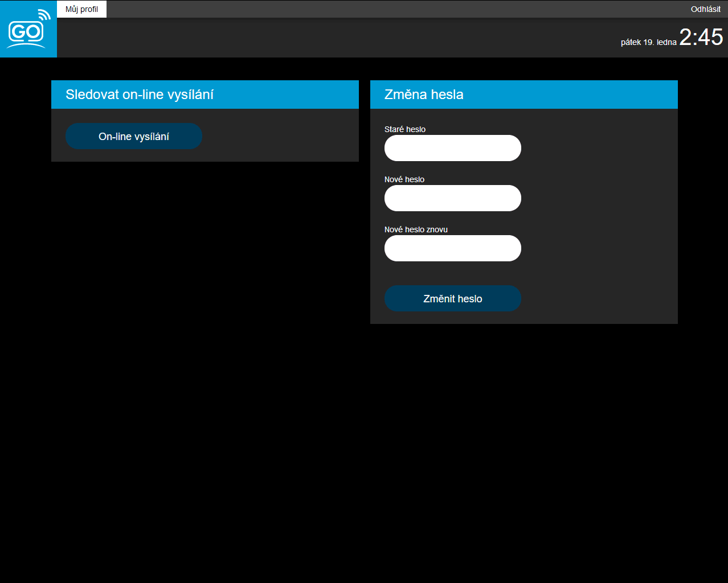This screenshot has height=583, width=728.
Task: Log out via the Odhlásit link
Action: point(705,9)
